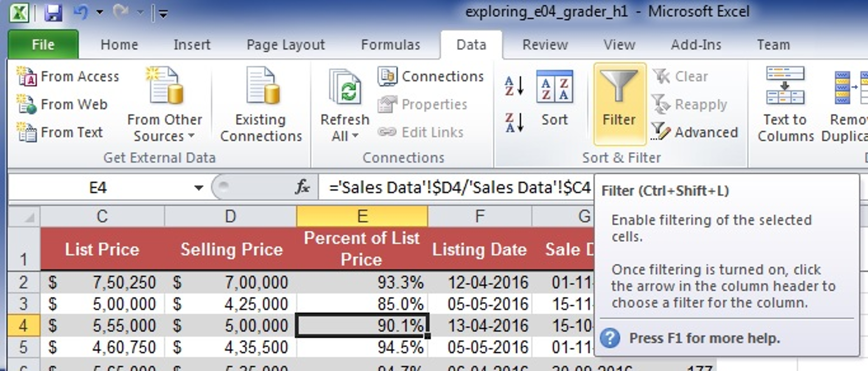Click Edit Links in Connections group

coord(420,132)
